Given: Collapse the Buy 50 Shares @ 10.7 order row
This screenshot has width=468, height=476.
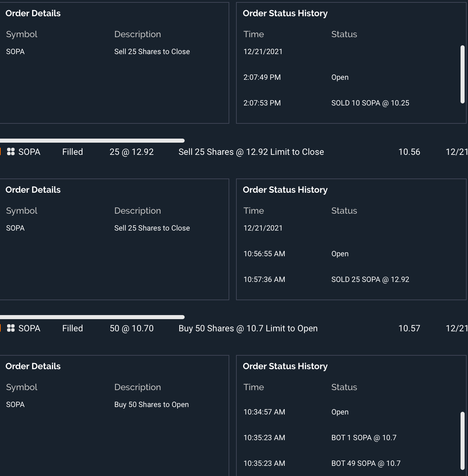Looking at the screenshot, I should [x=248, y=328].
